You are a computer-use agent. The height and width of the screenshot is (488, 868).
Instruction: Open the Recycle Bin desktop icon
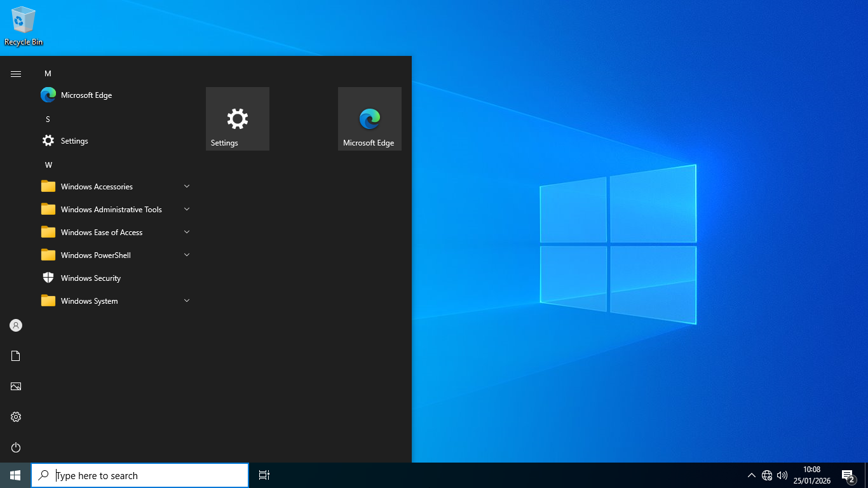[24, 25]
